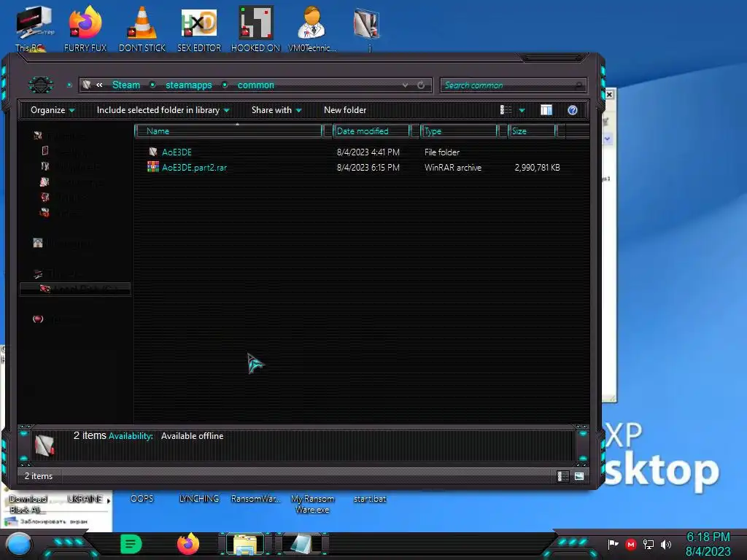Click the 2,990,781 KB size value
747x560 pixels.
[x=537, y=168]
